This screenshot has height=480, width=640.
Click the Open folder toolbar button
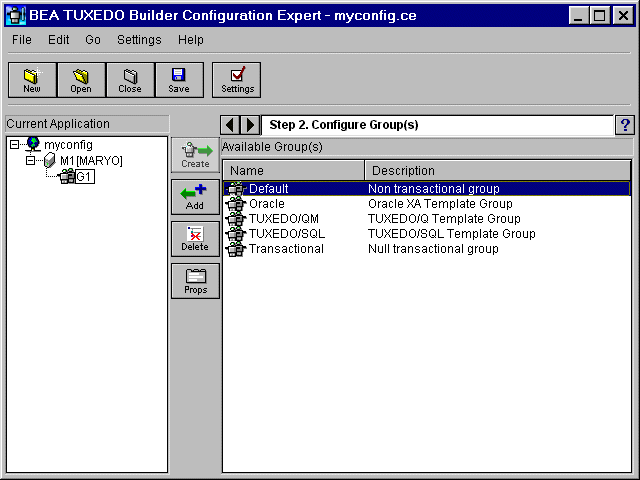81,80
